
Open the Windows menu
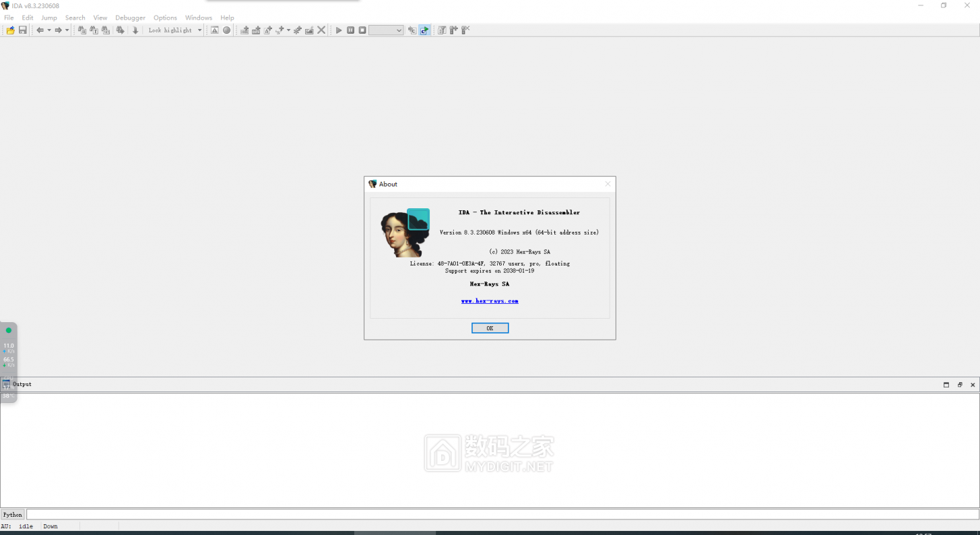[x=199, y=18]
